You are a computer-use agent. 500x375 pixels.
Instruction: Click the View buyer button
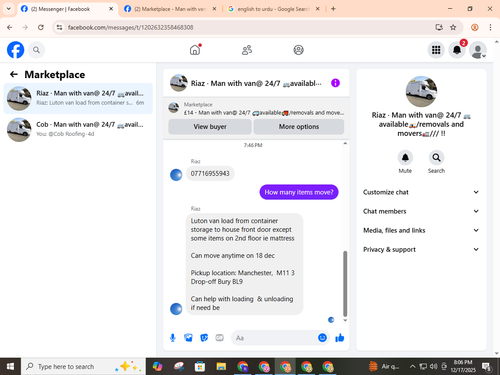[210, 127]
